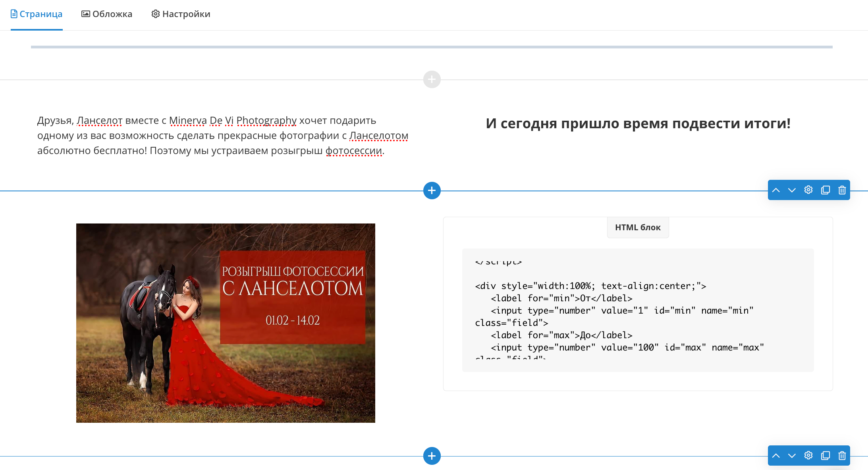Viewport: 868px width, 470px height.
Task: Move upper block down with chevron arrow
Action: pos(792,190)
